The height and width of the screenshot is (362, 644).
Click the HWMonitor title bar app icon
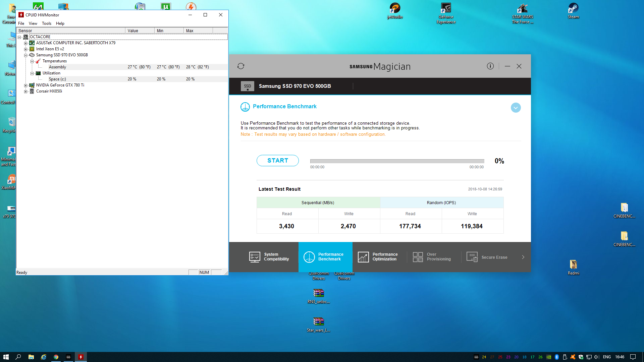(21, 15)
